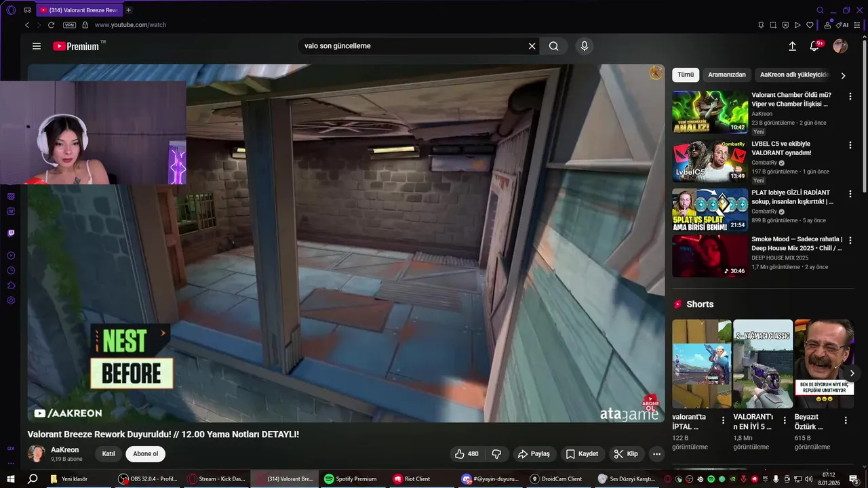Open options for LVBEL C5 video
The image size is (868, 488).
tap(850, 145)
